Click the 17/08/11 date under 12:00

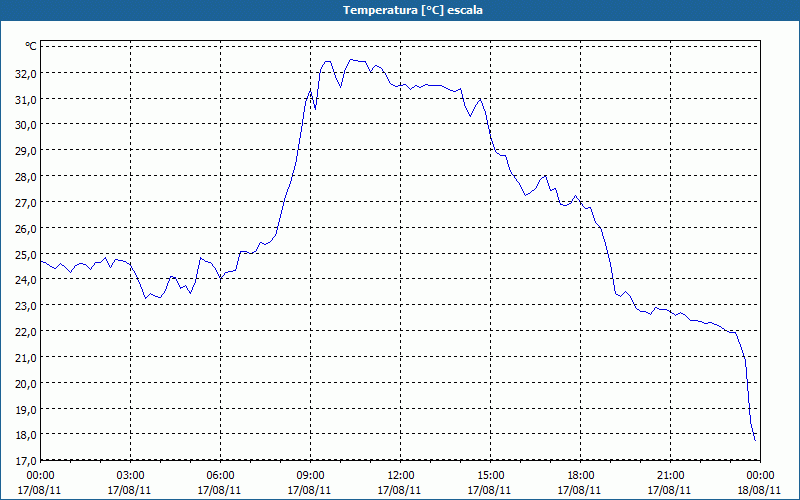(399, 490)
